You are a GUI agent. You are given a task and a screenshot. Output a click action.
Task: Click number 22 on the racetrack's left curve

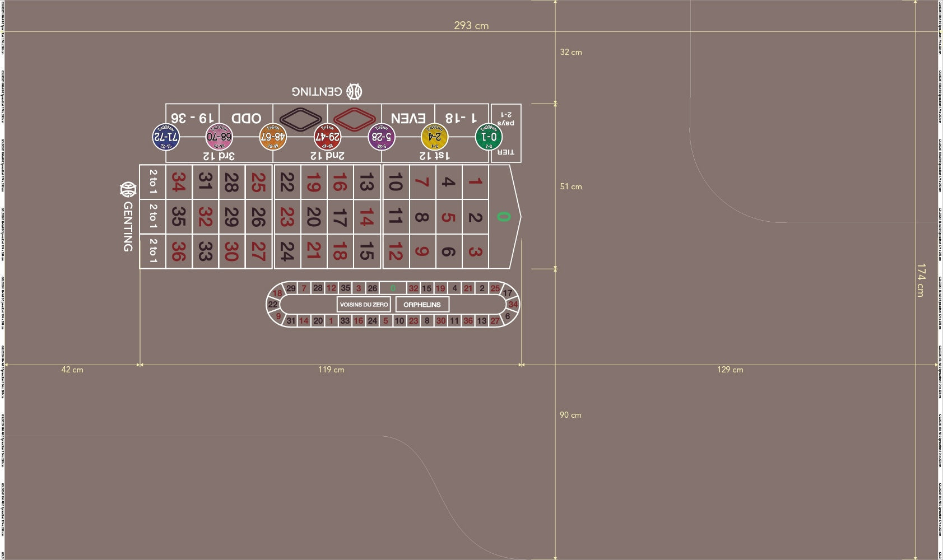pyautogui.click(x=273, y=305)
